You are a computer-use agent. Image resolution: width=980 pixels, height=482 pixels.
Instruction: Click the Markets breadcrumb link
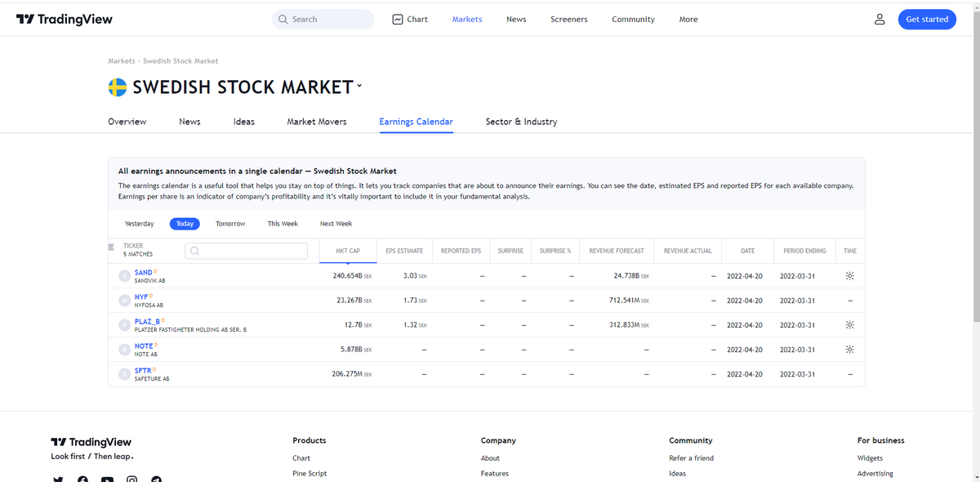[x=122, y=61]
